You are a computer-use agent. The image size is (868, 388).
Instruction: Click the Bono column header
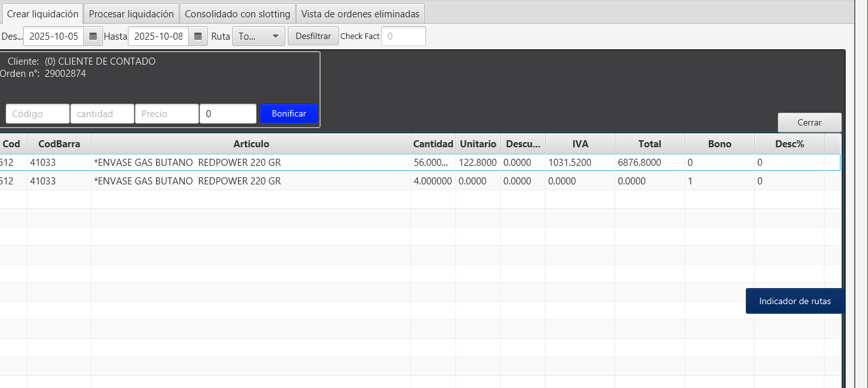[x=719, y=144]
